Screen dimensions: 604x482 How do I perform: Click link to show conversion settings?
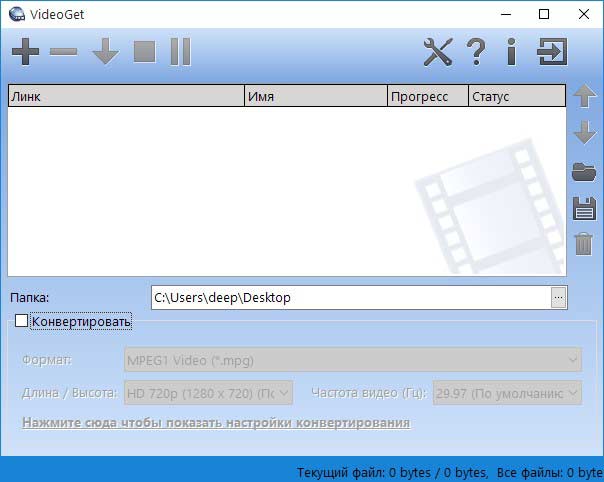[216, 422]
